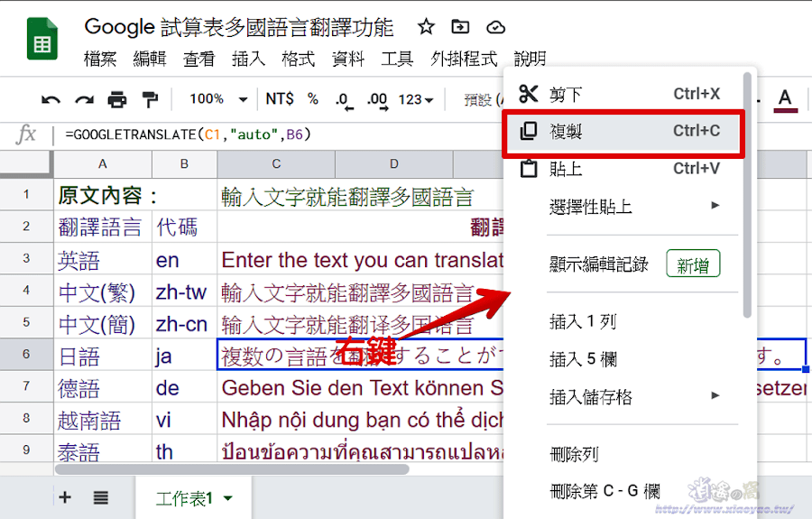Click the horizontal sheet scrollbar
The image size is (812, 519).
232,469
